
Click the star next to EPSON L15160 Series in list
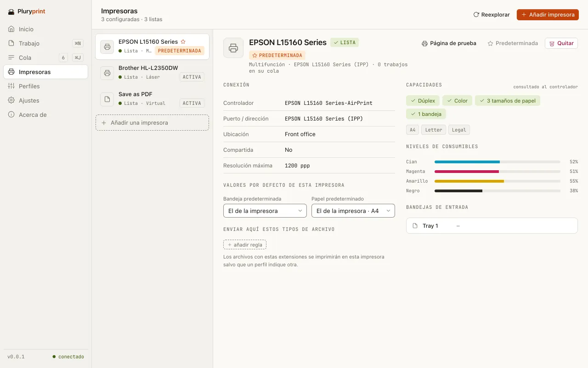click(x=183, y=41)
